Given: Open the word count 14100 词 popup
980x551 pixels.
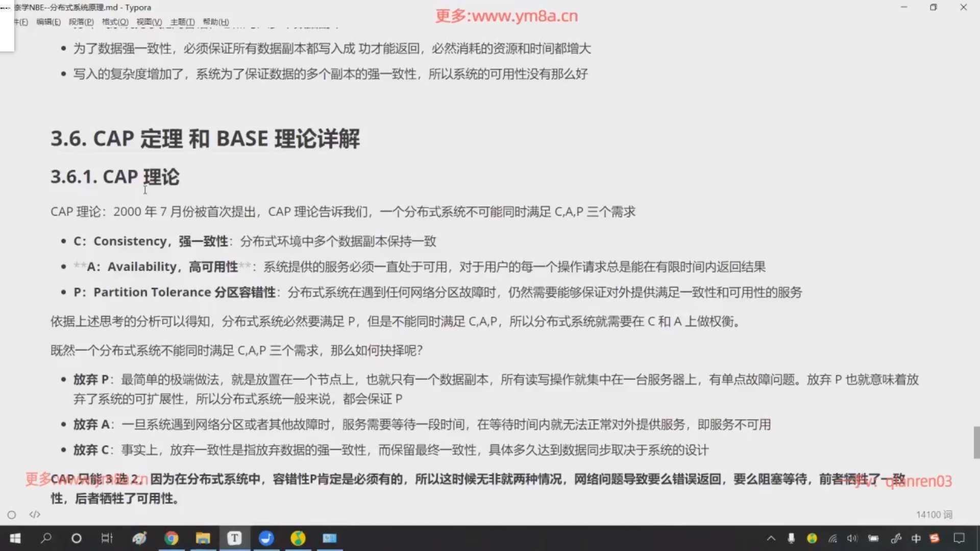Looking at the screenshot, I should [934, 515].
